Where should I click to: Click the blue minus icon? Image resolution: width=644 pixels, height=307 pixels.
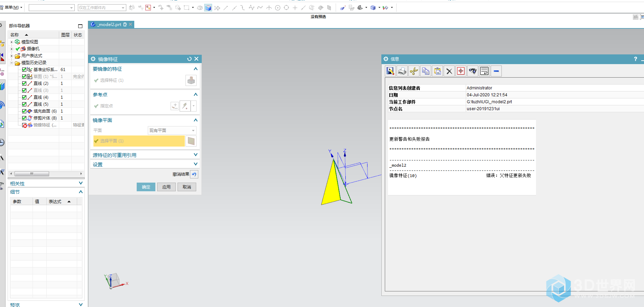pos(496,71)
